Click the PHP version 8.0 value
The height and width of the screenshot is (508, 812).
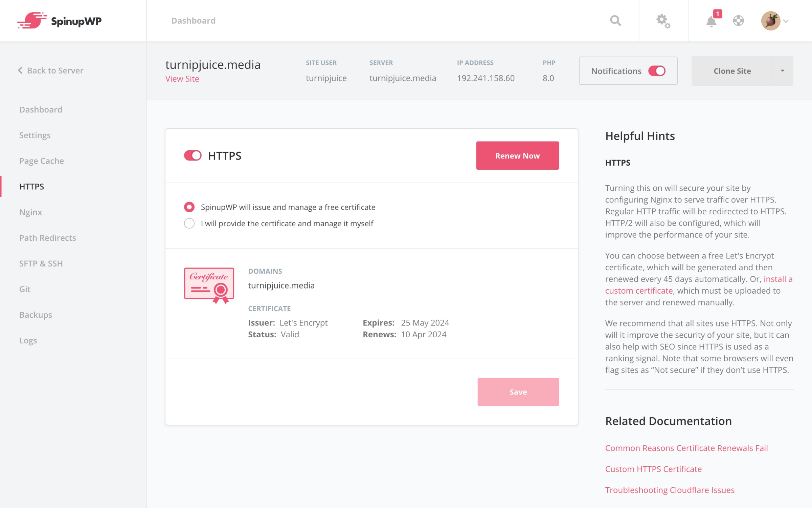tap(548, 78)
